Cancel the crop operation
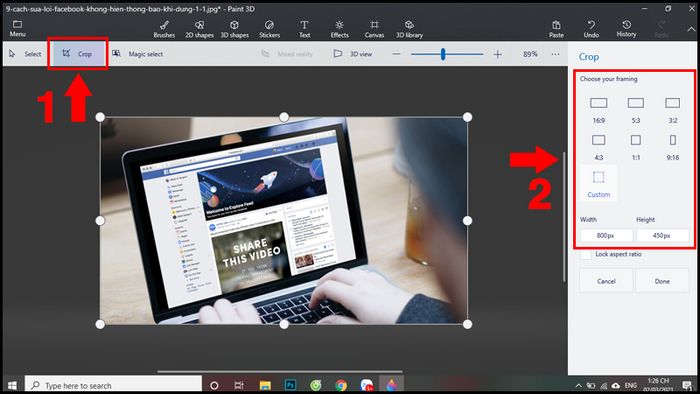The height and width of the screenshot is (394, 700). (606, 281)
